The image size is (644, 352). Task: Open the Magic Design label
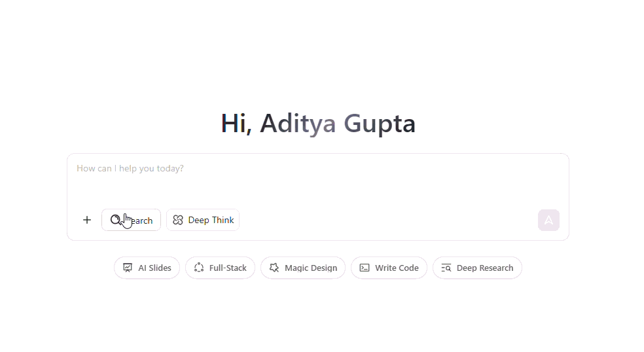pos(311,268)
